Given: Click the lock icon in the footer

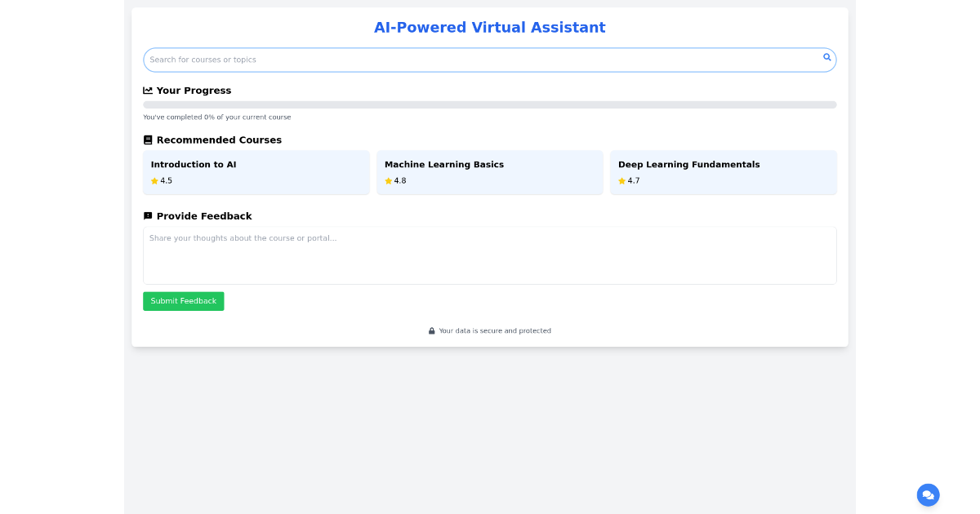Looking at the screenshot, I should click(431, 330).
